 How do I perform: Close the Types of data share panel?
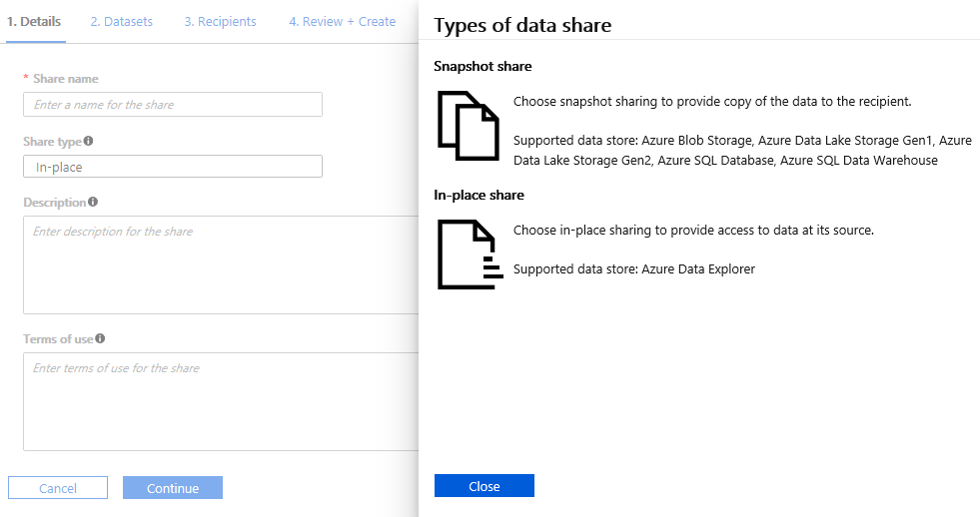tap(485, 486)
